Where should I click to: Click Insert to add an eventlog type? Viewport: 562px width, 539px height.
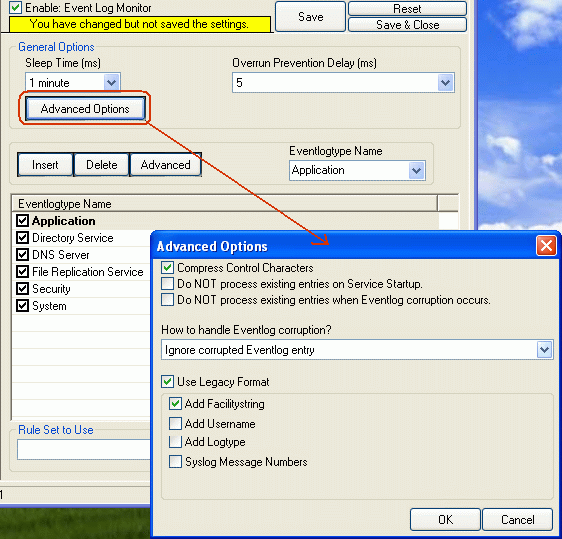45,165
